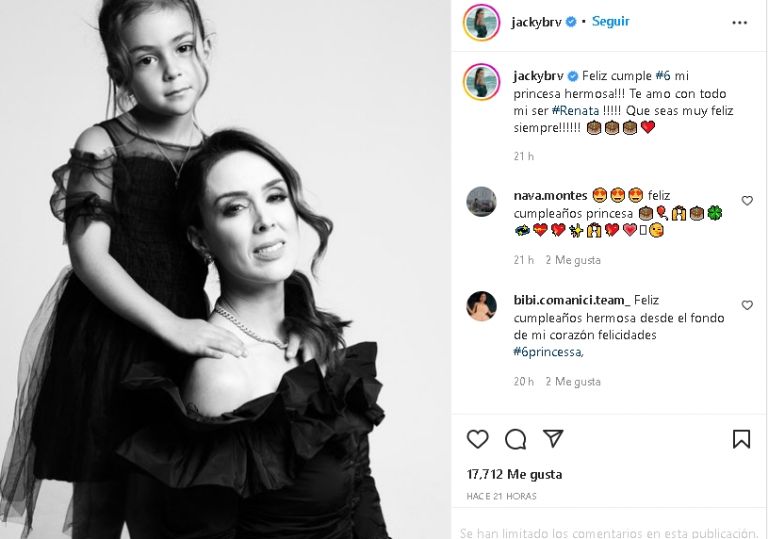Screen dimensions: 768x539
Task: Save post with bookmark icon
Action: [741, 439]
